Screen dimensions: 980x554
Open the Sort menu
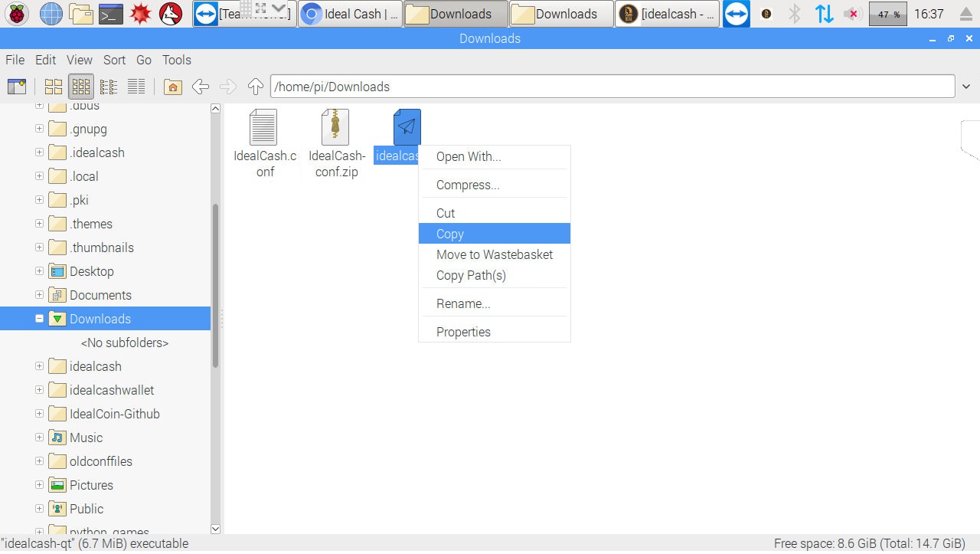click(115, 60)
